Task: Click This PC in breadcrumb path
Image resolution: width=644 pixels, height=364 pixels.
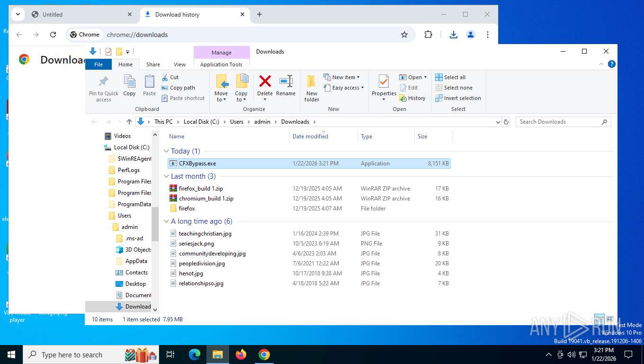Action: (163, 122)
